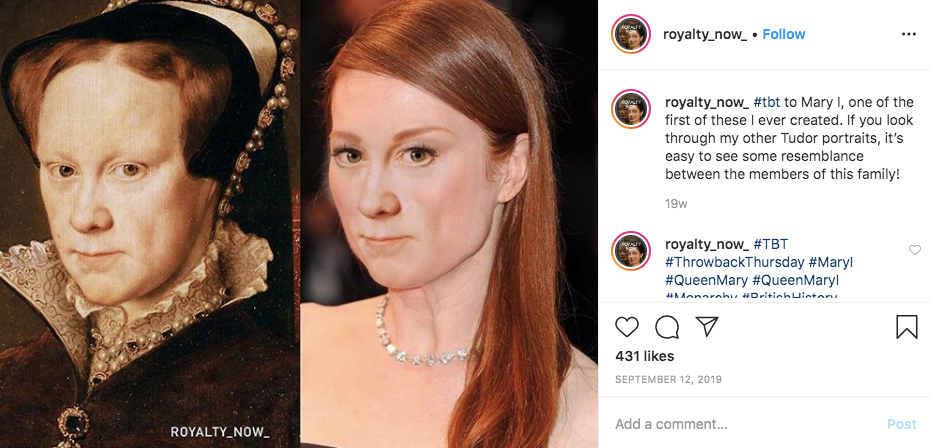Visit the #MaryI hashtag page
The image size is (931, 448).
[x=830, y=262]
